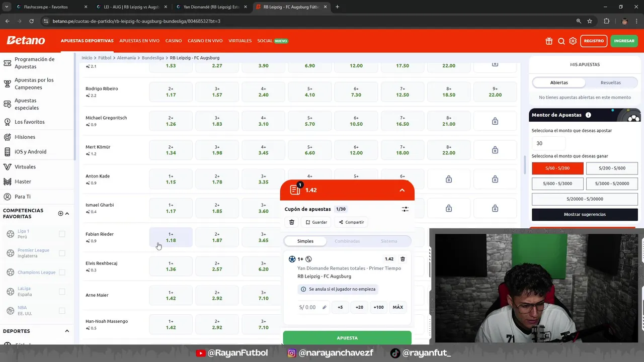Open Virtuales sidebar icon

coord(8,167)
